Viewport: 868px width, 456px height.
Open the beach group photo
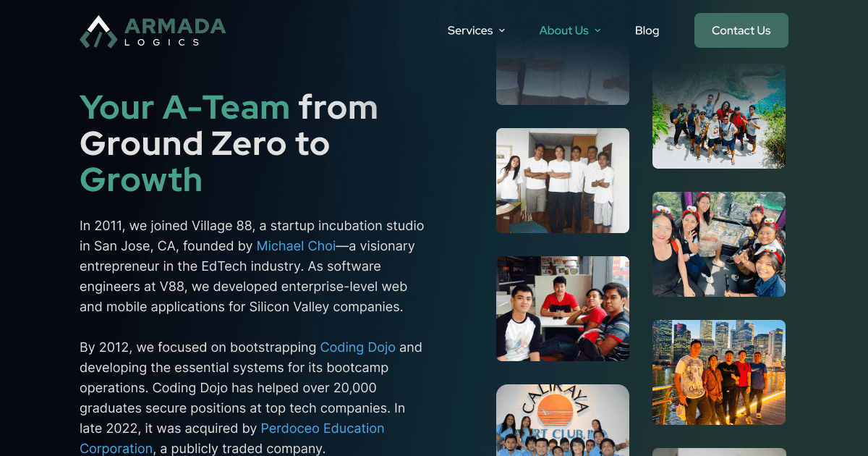tap(718, 116)
